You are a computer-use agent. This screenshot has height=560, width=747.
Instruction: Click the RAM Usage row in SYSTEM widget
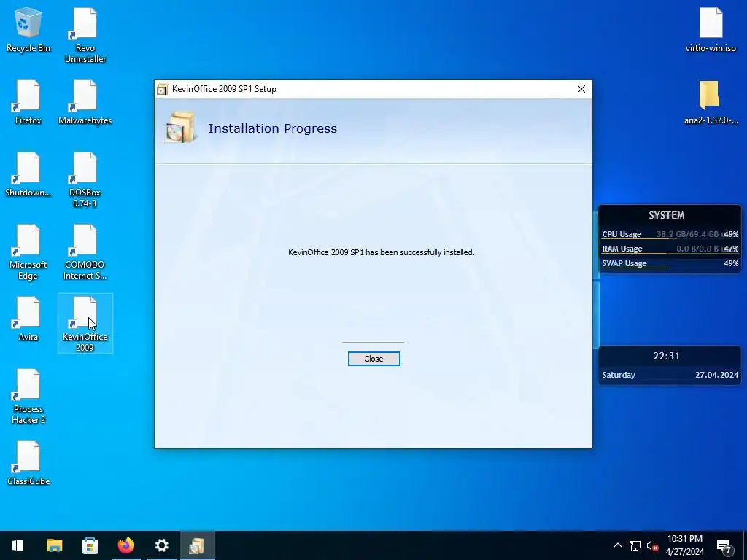[670, 249]
